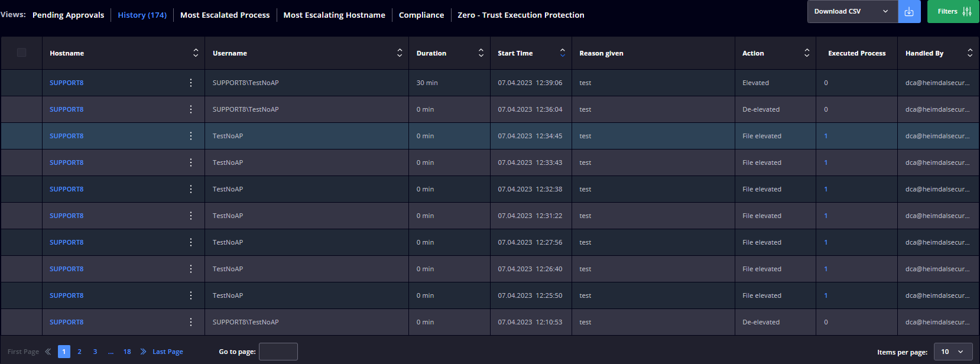Open Items per page dropdown
This screenshot has width=980, height=364.
[x=953, y=352]
